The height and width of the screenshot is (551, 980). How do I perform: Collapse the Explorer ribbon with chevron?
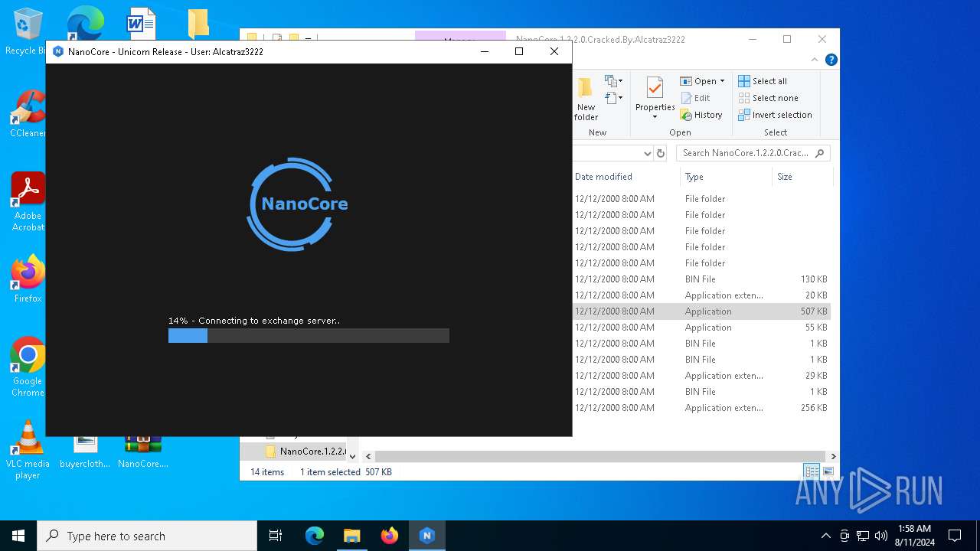click(815, 60)
